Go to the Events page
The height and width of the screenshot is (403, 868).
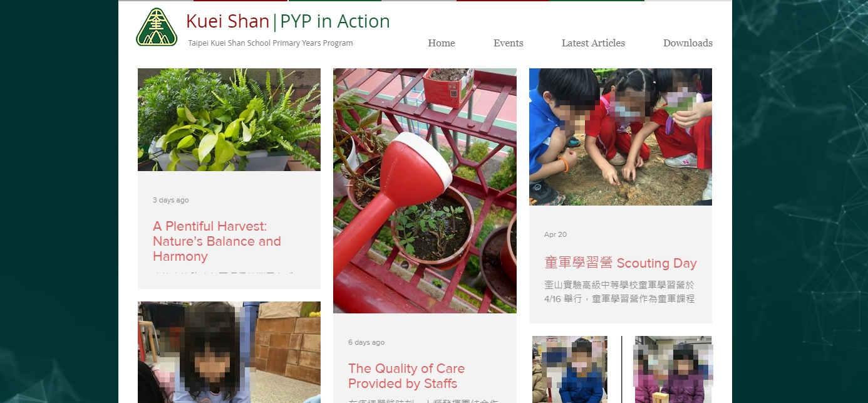[509, 43]
